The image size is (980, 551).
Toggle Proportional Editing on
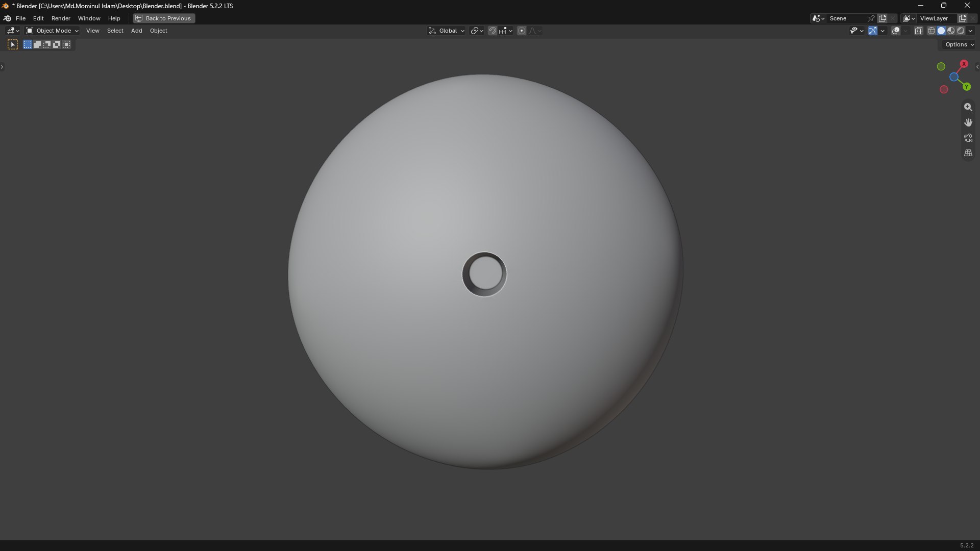(x=522, y=31)
